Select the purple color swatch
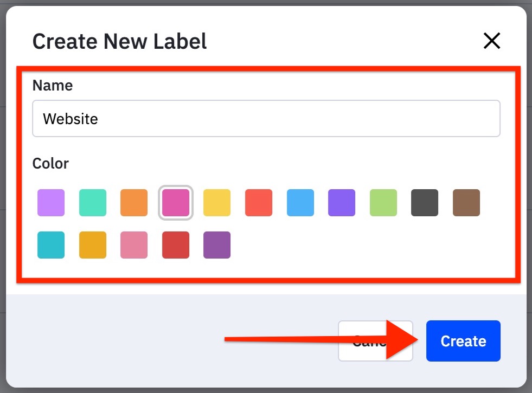This screenshot has height=393, width=532. (50, 203)
